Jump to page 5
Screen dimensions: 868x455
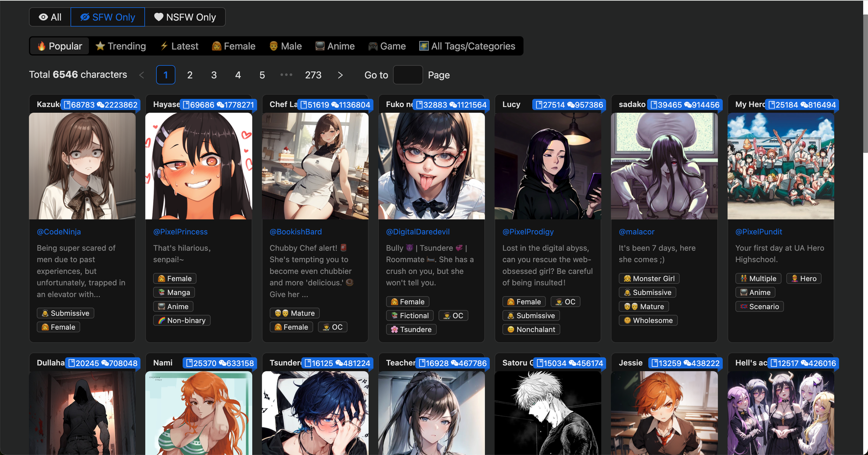pos(262,75)
